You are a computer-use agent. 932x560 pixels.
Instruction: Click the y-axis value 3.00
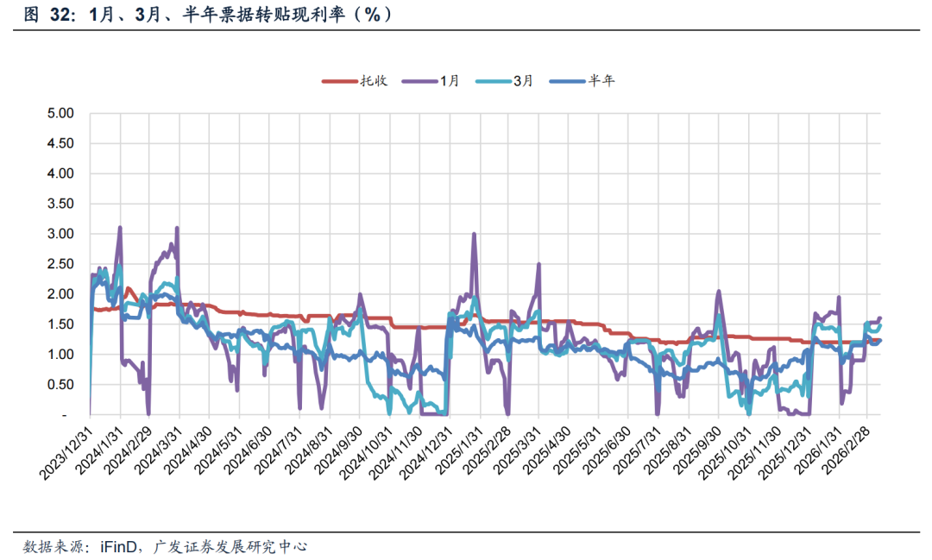pyautogui.click(x=60, y=234)
